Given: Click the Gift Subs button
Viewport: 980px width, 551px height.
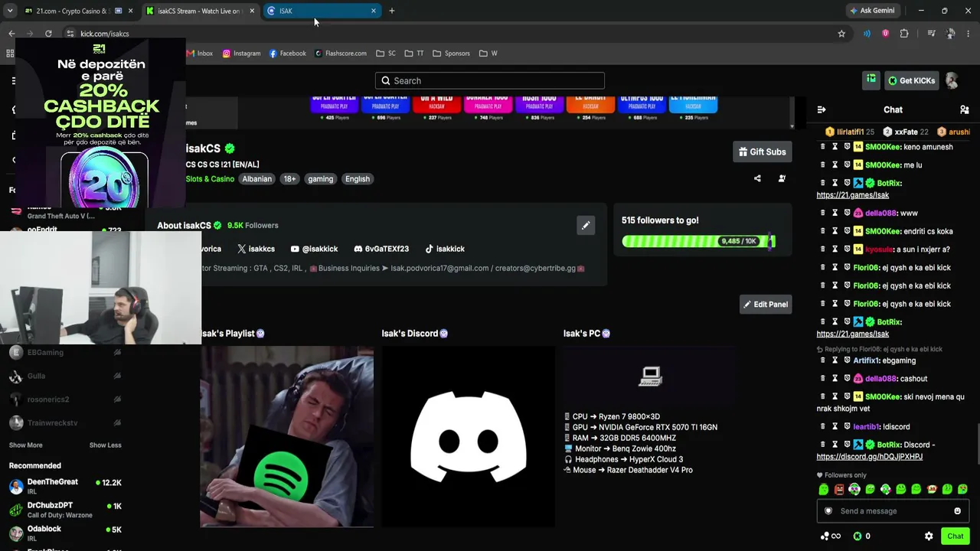Looking at the screenshot, I should coord(763,152).
